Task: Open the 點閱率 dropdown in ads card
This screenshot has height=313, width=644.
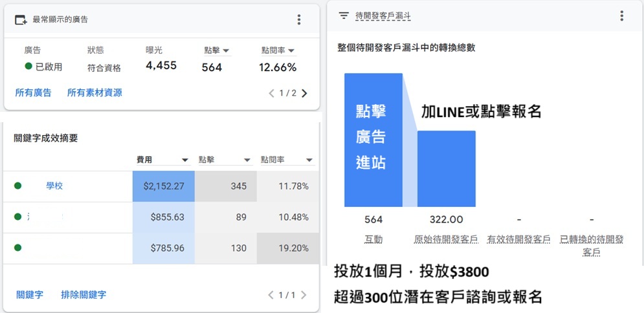Action: click(291, 50)
